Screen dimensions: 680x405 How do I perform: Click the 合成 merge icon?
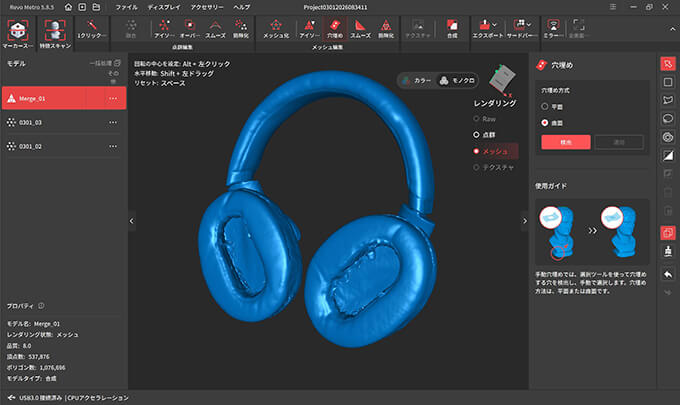coord(452,26)
